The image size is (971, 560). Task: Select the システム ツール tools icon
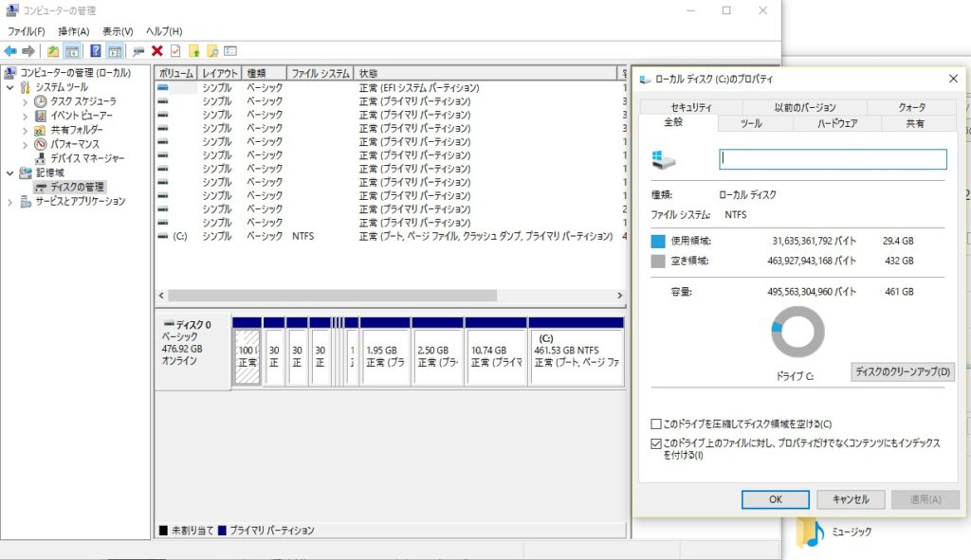click(x=26, y=87)
